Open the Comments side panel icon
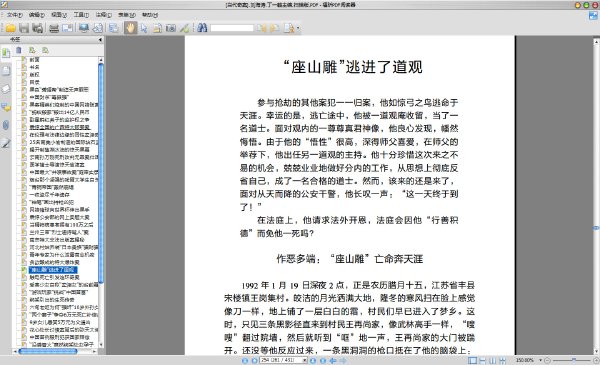Screen dimensions: 600x365 coord(6,107)
